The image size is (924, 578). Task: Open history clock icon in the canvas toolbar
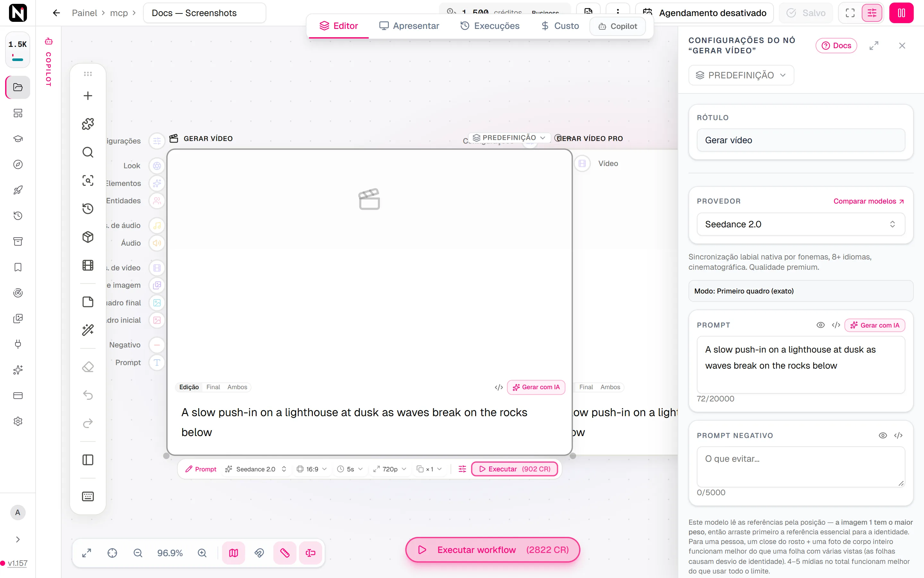[88, 208]
